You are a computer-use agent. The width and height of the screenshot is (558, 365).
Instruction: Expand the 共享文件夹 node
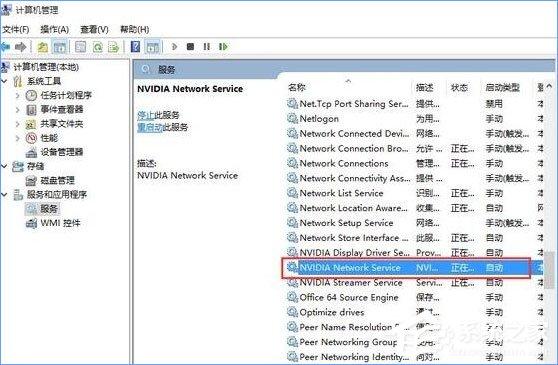[18, 124]
